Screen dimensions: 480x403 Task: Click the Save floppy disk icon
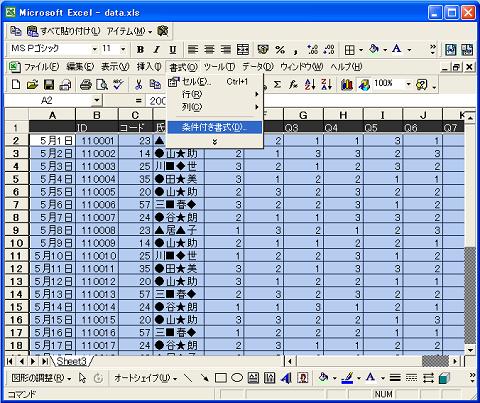click(49, 85)
